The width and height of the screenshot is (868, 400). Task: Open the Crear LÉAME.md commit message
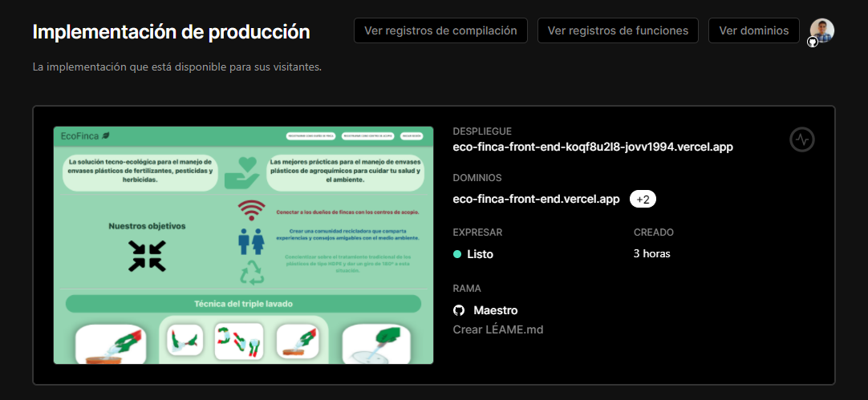click(x=498, y=329)
